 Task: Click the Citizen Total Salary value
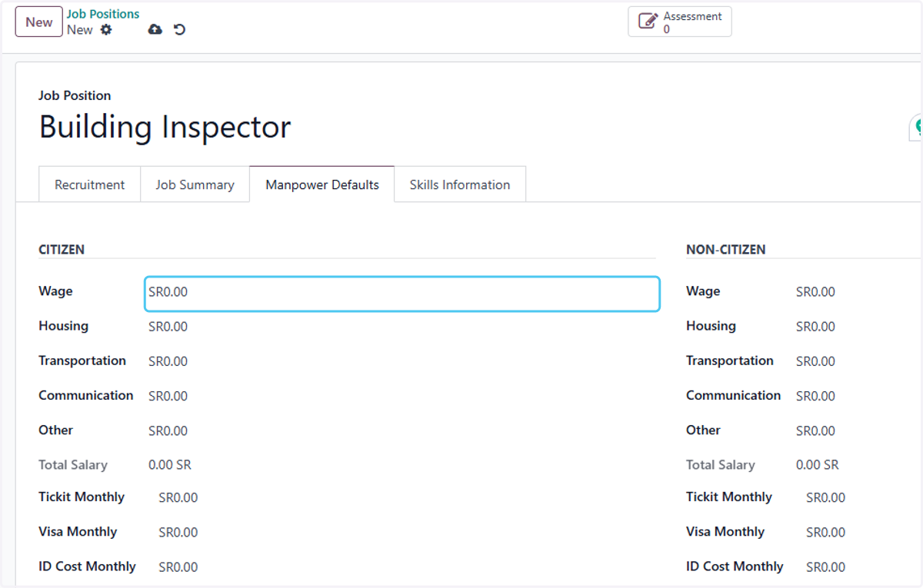[x=170, y=465]
